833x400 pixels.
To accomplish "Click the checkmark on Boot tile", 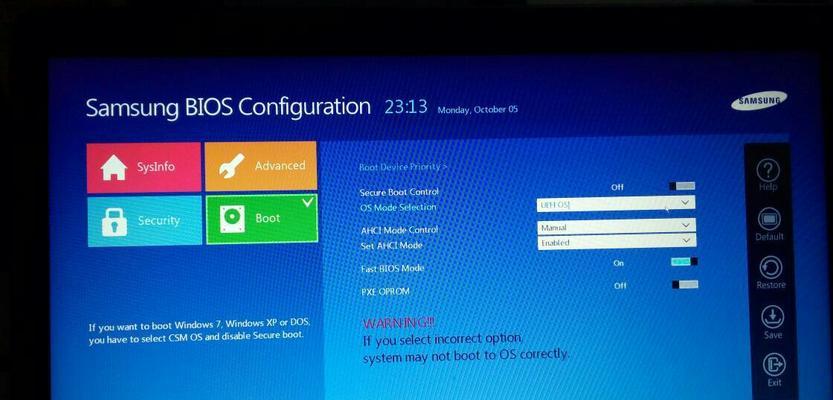I will pos(308,202).
